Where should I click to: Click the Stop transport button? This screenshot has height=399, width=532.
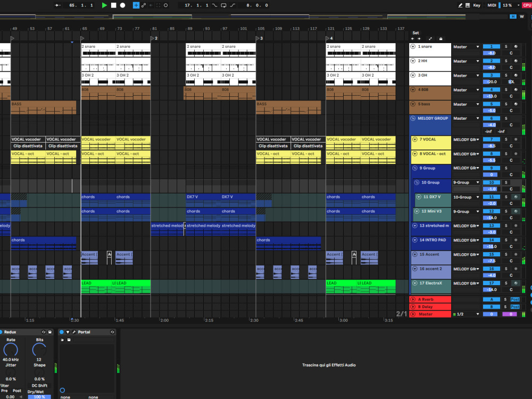point(114,5)
